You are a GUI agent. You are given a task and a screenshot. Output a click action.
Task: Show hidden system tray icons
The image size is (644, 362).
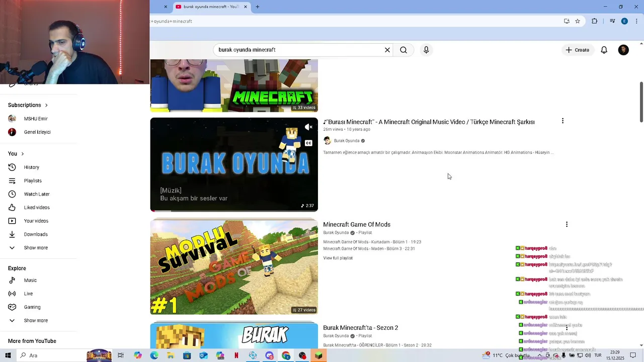tap(540, 355)
